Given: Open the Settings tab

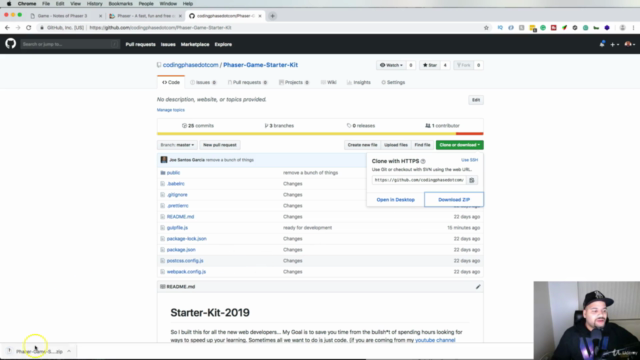Looking at the screenshot, I should 393,82.
